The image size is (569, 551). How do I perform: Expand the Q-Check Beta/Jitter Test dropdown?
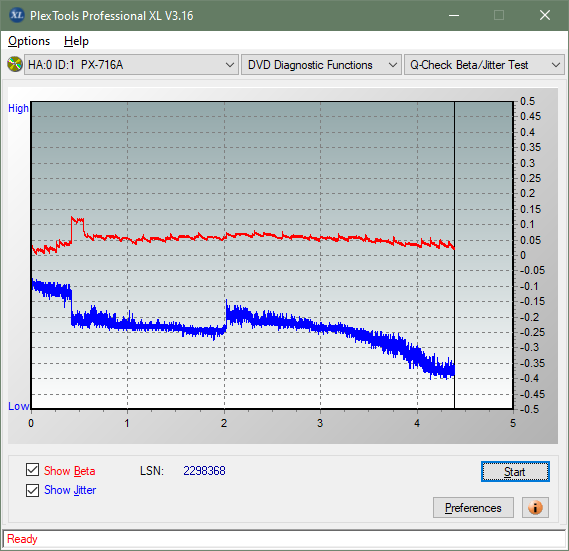[x=484, y=65]
